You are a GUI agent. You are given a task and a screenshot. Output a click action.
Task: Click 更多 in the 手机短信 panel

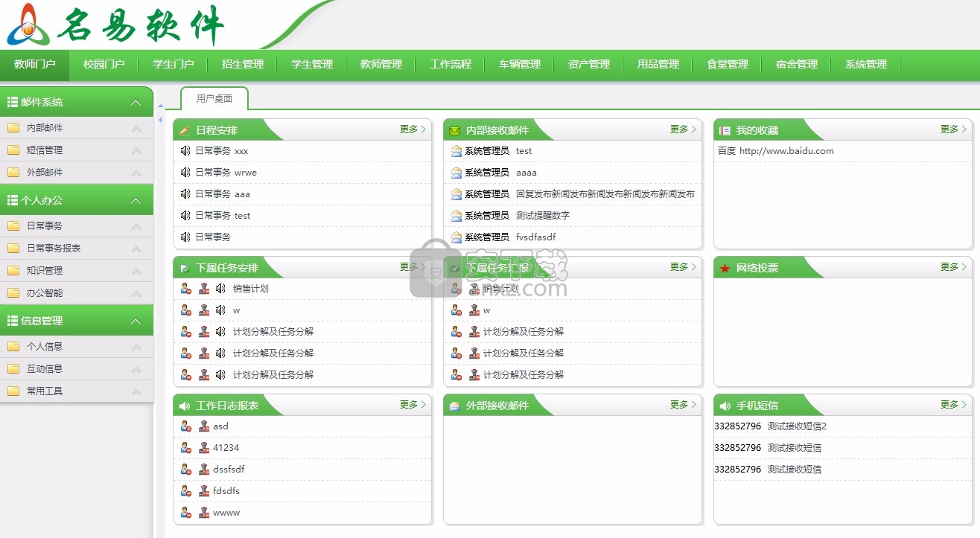click(x=953, y=405)
